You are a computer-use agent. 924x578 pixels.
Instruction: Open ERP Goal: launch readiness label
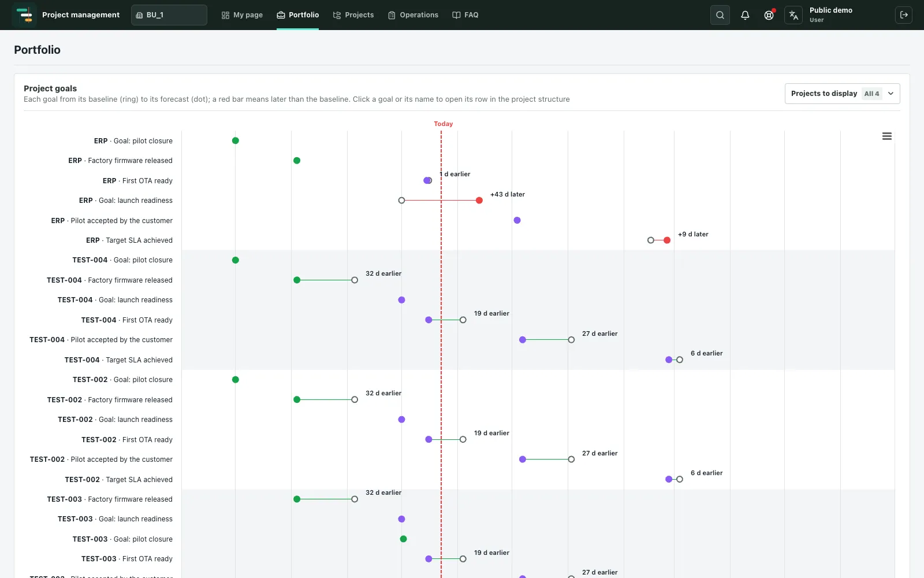(x=126, y=201)
